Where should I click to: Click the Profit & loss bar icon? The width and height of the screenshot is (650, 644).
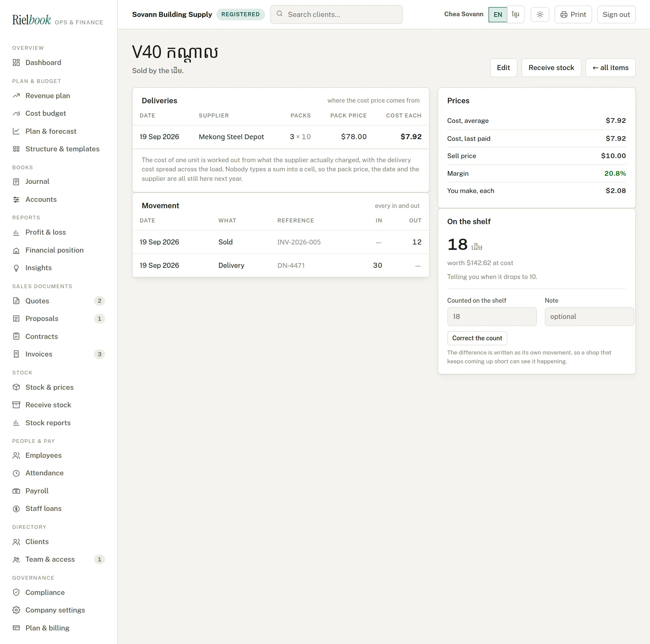pos(16,233)
